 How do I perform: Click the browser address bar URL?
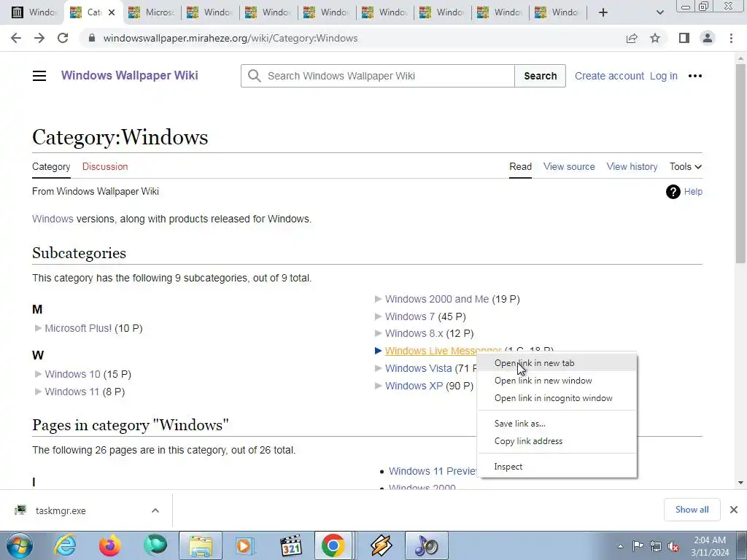(231, 38)
